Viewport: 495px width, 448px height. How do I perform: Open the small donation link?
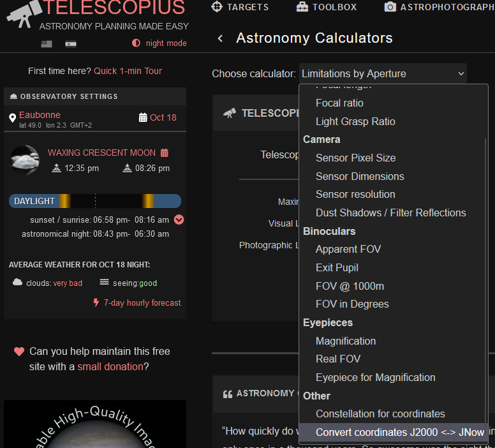(x=110, y=366)
